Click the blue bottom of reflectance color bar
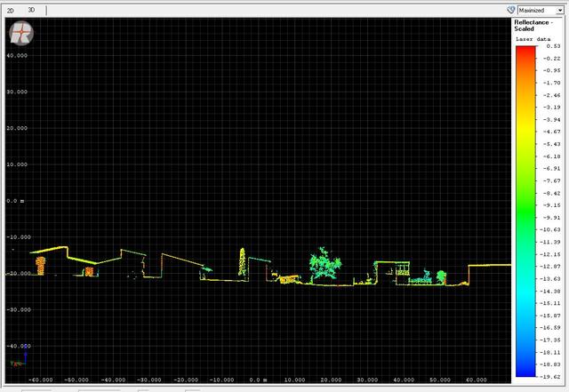This screenshot has width=569, height=392. pos(525,372)
